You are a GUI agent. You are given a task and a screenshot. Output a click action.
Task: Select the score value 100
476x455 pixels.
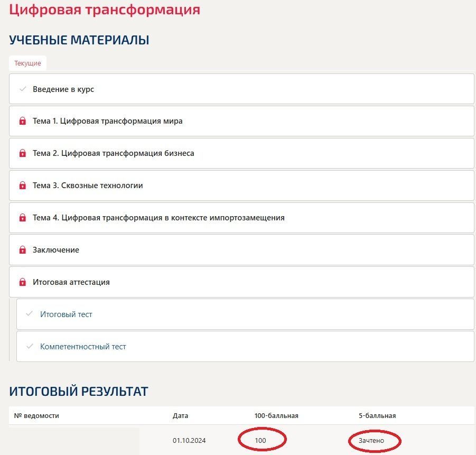click(260, 440)
